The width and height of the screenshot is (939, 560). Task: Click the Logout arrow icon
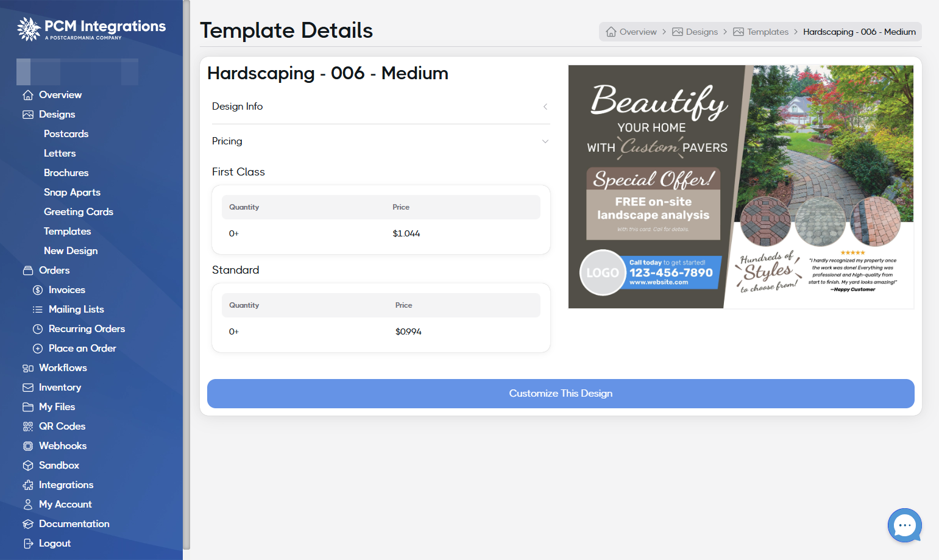tap(28, 544)
